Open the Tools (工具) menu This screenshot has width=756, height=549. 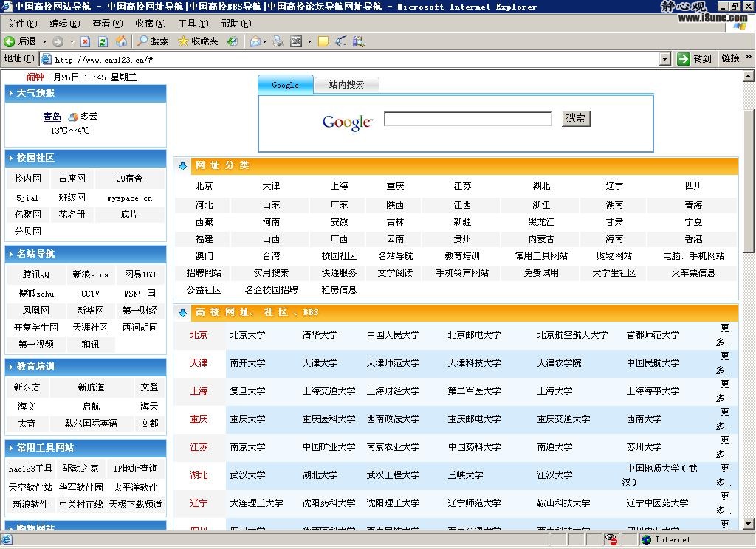click(x=193, y=23)
